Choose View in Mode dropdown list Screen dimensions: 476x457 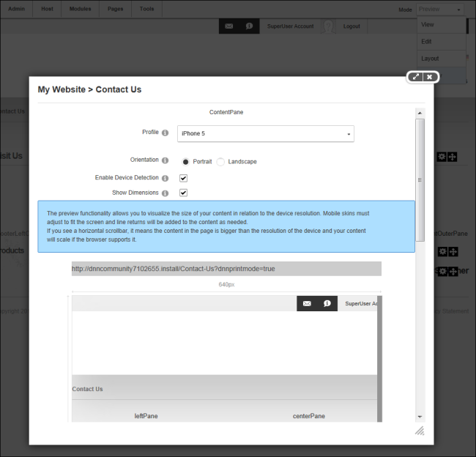442,25
